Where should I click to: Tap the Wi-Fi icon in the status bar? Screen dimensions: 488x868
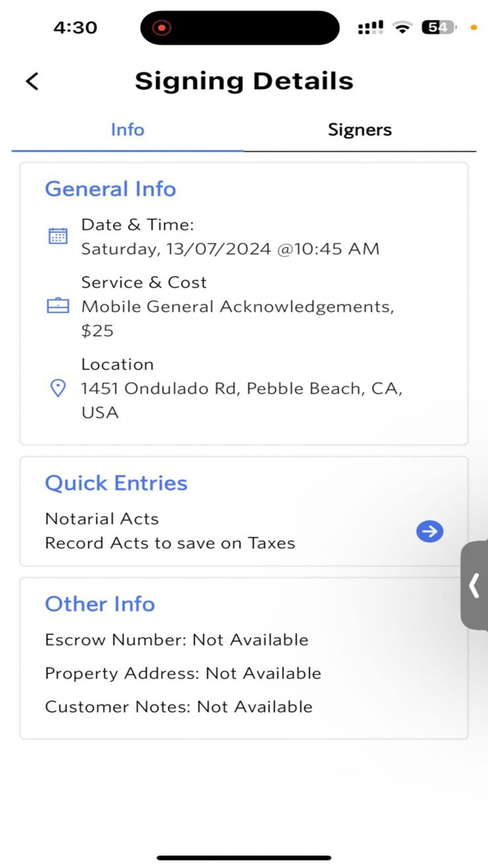[402, 28]
